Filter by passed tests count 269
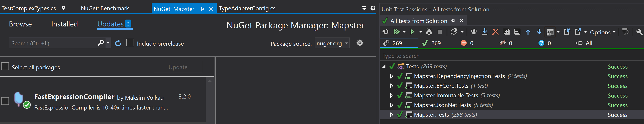Viewport: 644px width, 124px height. point(433,43)
